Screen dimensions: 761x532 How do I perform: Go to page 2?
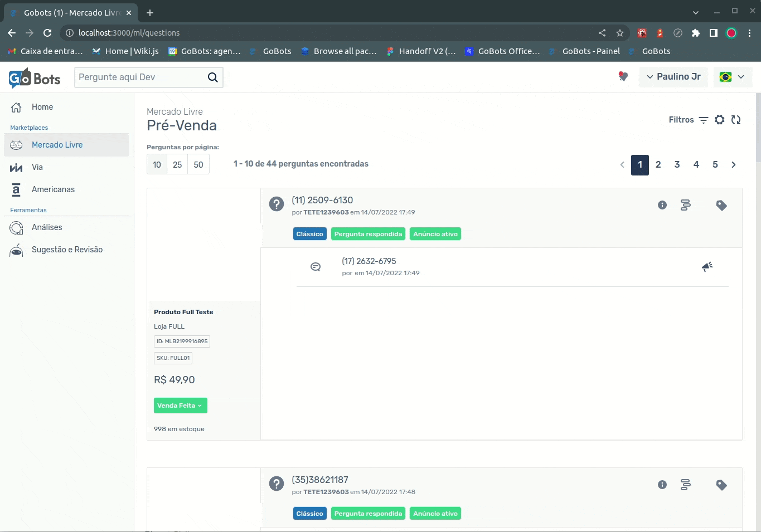pos(658,164)
